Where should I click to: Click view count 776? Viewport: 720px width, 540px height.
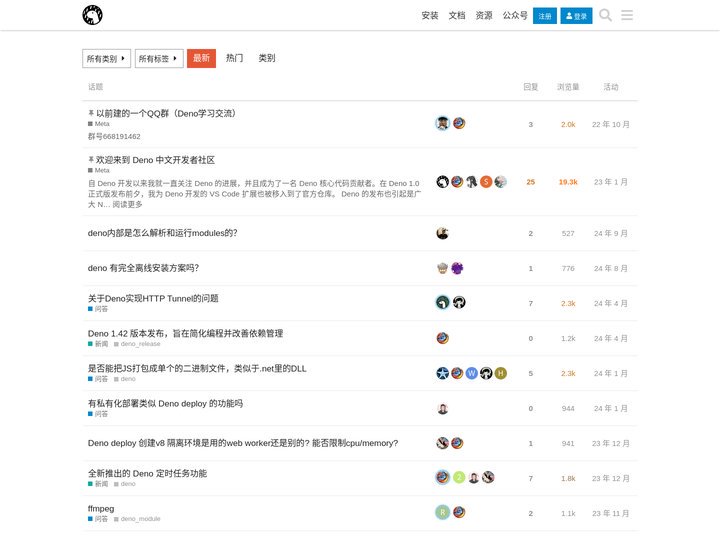pos(568,268)
